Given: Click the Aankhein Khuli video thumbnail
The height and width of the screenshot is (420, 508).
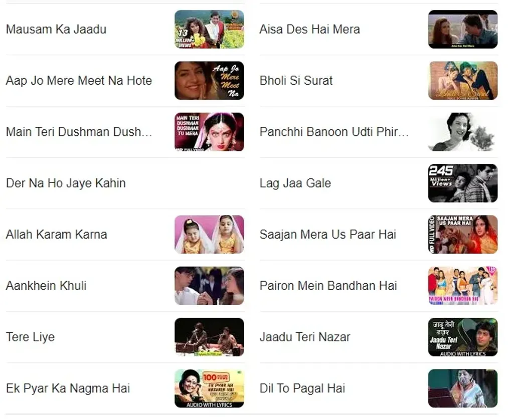Looking at the screenshot, I should click(209, 286).
